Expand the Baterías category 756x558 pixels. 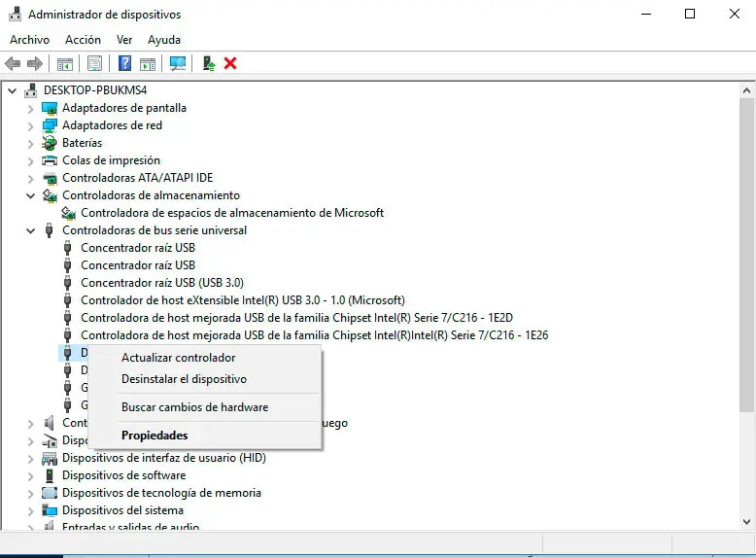(x=31, y=144)
